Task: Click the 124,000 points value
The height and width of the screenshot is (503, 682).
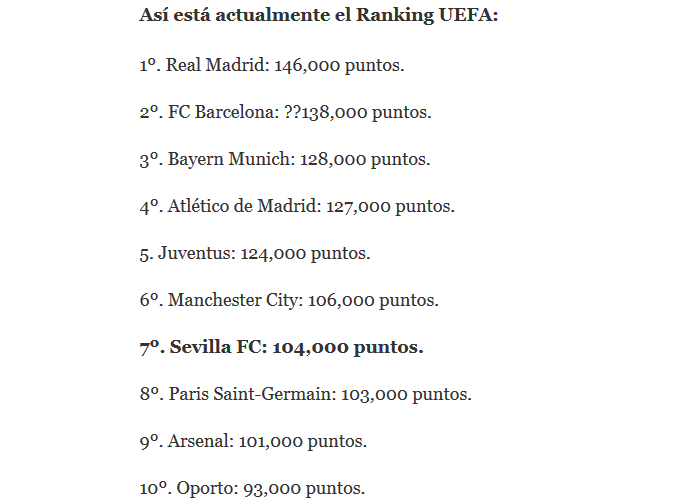Action: [x=272, y=253]
